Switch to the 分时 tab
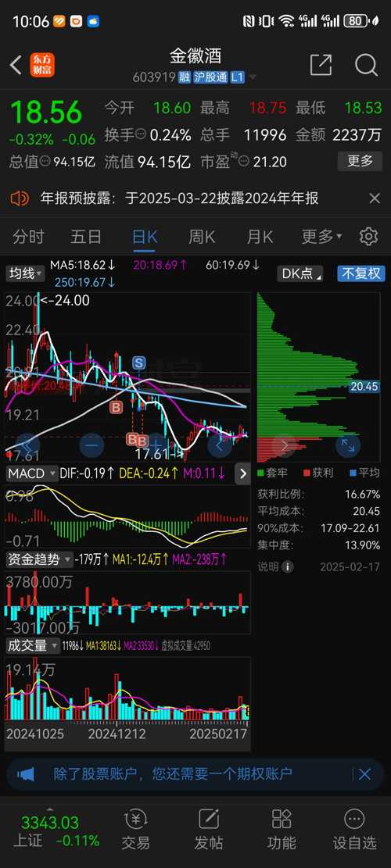Screen dimensions: 391x868 pos(29,237)
